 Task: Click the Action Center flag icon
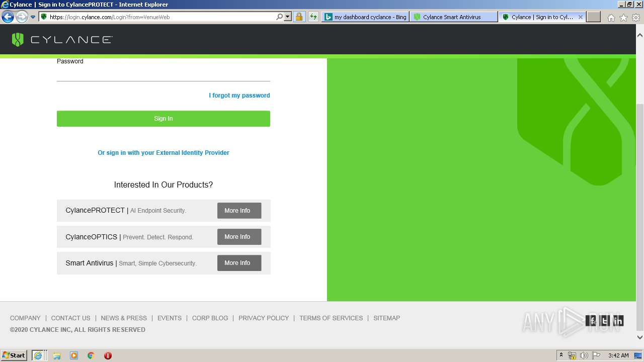596,355
